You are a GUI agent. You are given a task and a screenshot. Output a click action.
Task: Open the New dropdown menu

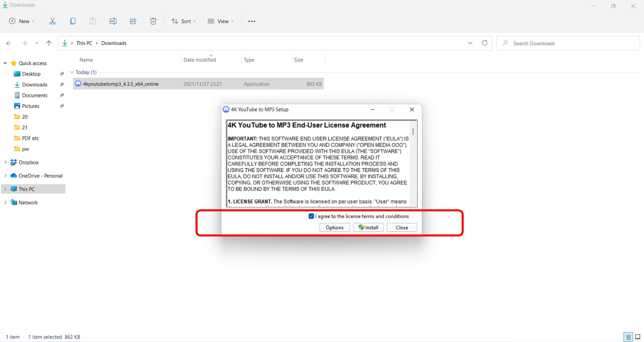pyautogui.click(x=22, y=21)
